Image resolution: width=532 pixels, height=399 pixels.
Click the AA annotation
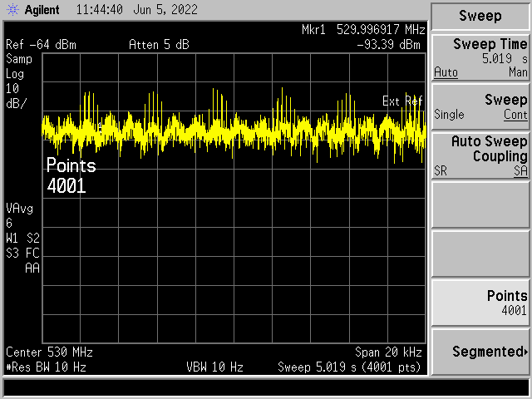click(32, 268)
